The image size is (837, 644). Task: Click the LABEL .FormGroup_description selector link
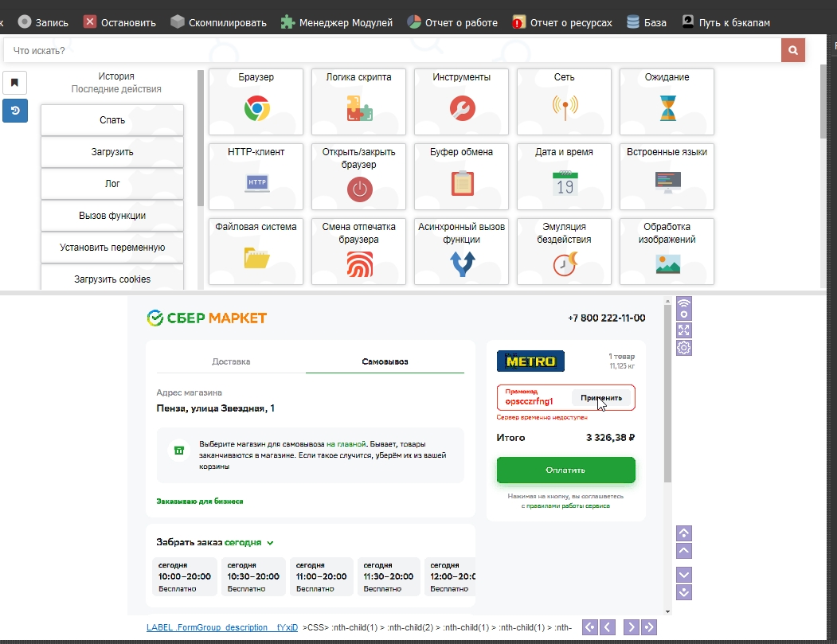222,627
